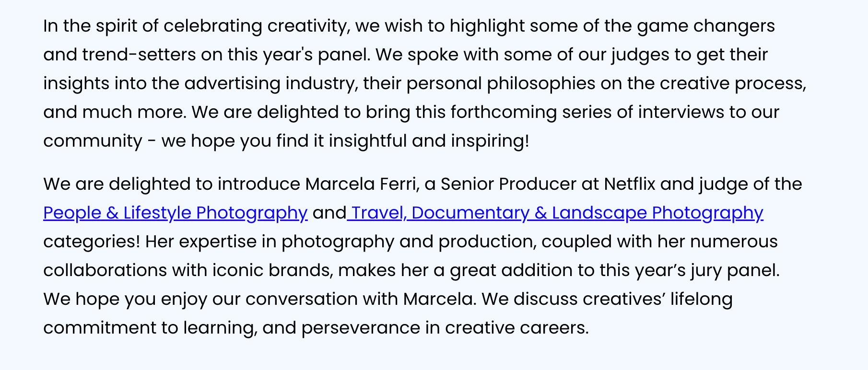Click the word "categories!"
The height and width of the screenshot is (370, 868).
92,242
